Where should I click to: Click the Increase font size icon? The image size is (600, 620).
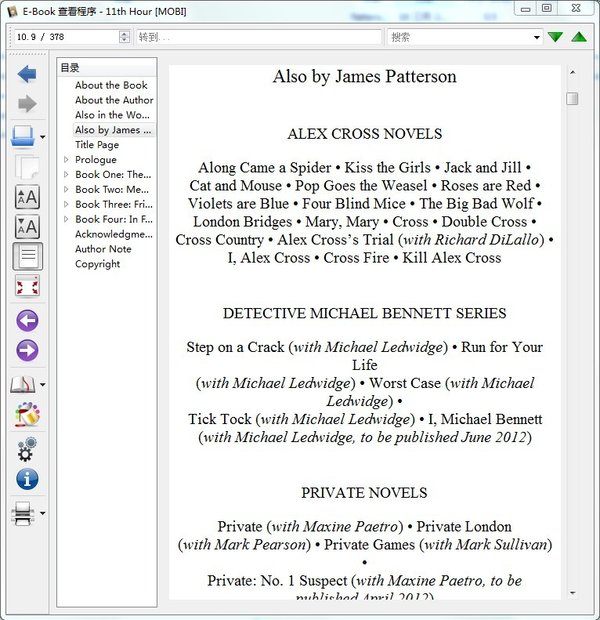27,197
